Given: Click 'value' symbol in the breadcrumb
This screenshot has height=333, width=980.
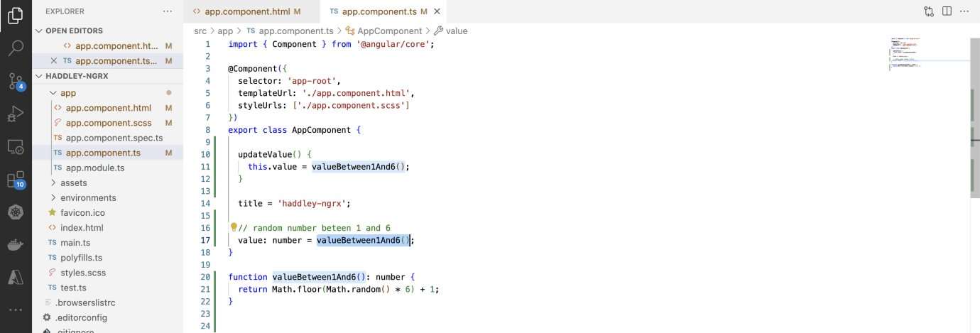Looking at the screenshot, I should 450,31.
